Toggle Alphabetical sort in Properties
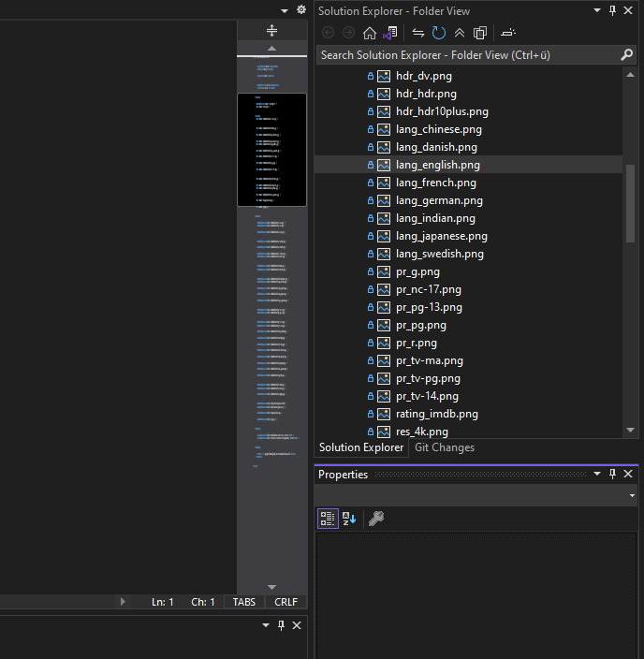644x659 pixels. [348, 519]
